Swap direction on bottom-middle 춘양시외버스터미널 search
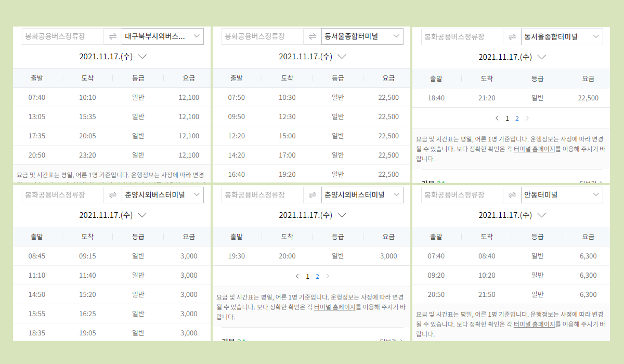Image resolution: width=624 pixels, height=364 pixels. [x=313, y=195]
